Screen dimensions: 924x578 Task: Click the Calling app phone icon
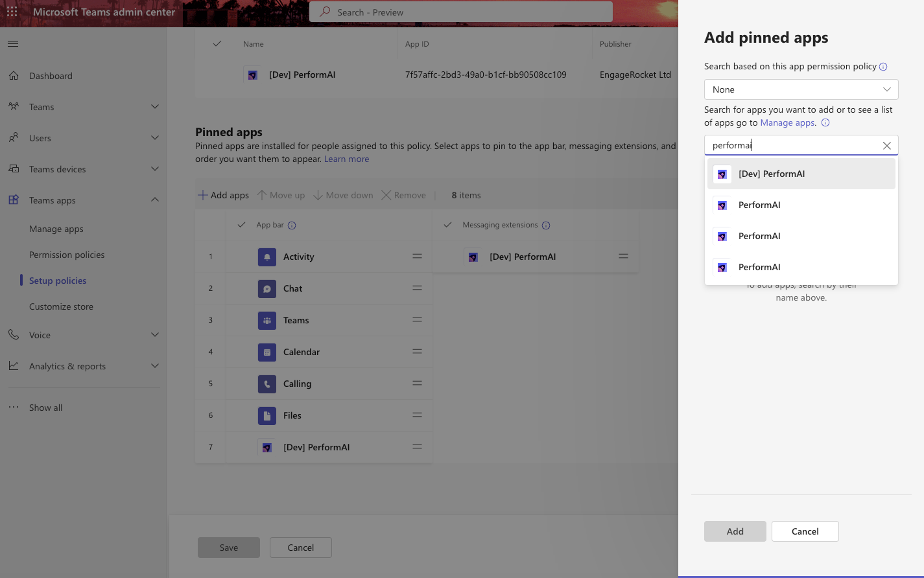pyautogui.click(x=267, y=384)
